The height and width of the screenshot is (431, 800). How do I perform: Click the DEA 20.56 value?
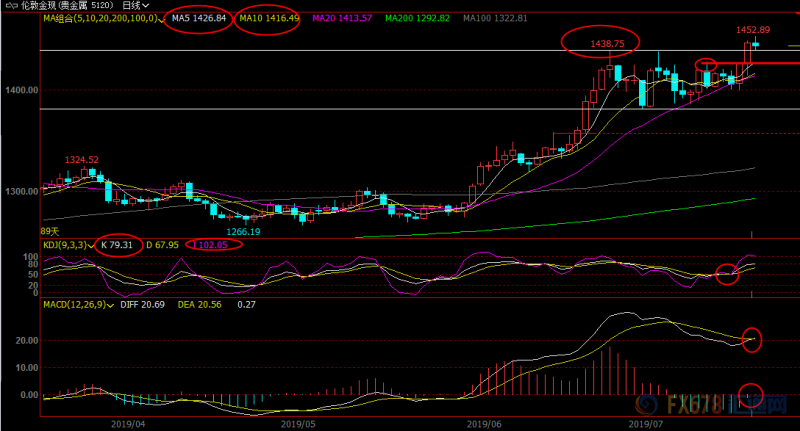tap(199, 305)
